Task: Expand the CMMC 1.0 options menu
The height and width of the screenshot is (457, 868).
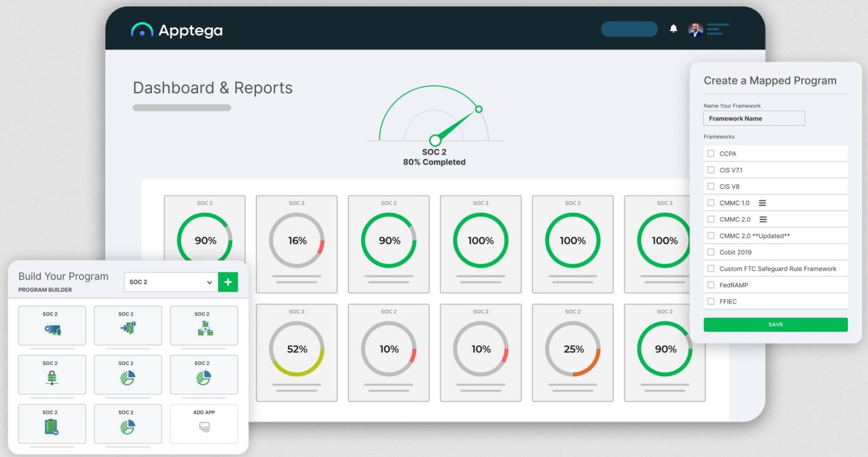Action: (x=762, y=202)
